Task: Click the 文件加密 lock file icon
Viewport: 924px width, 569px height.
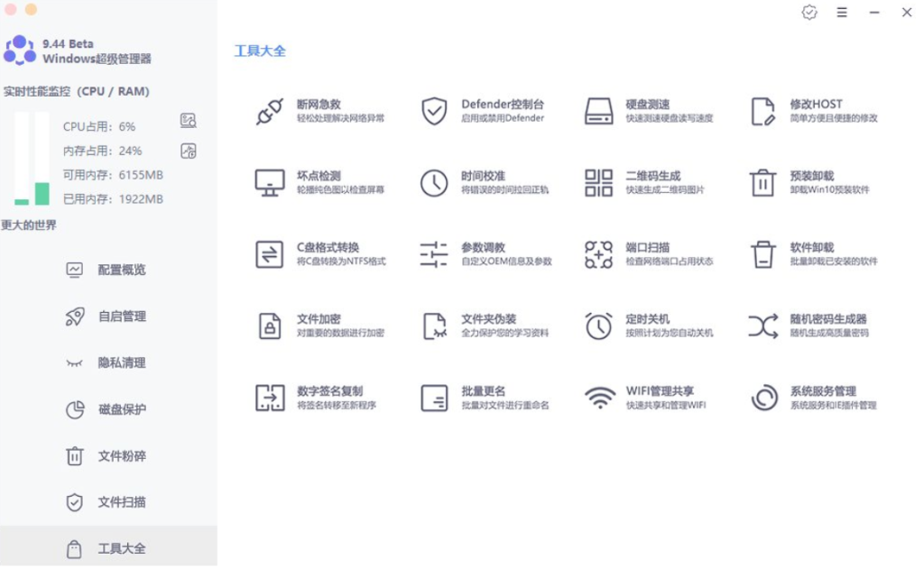Action: (x=269, y=326)
